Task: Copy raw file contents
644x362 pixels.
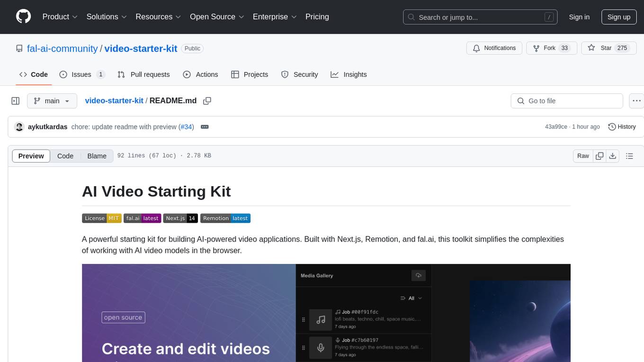Action: coord(600,156)
